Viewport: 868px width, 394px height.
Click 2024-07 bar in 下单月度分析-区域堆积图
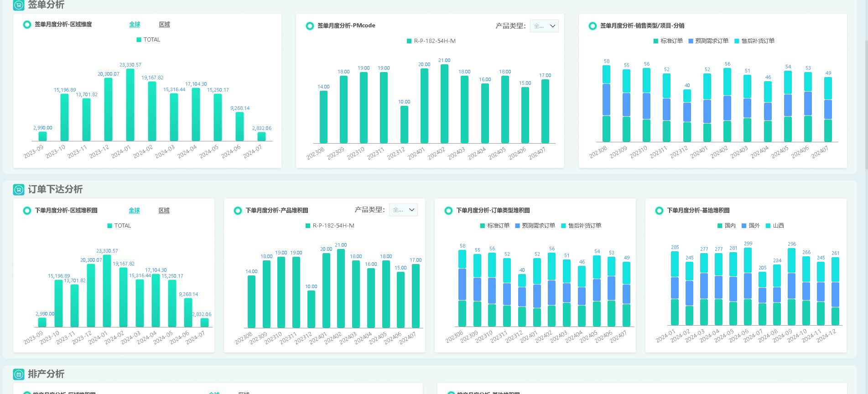click(x=204, y=322)
